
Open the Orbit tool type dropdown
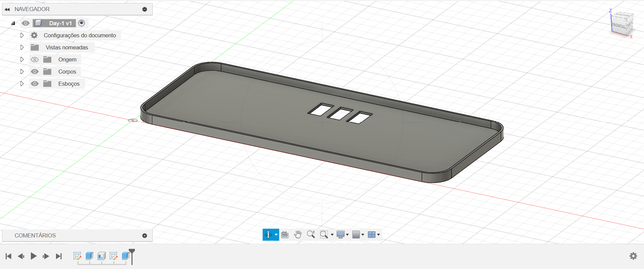276,235
